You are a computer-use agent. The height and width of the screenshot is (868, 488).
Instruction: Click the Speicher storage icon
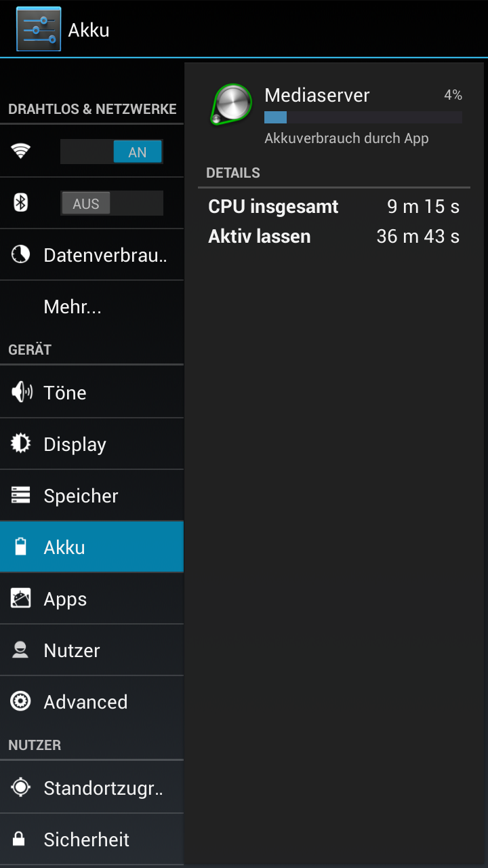pos(21,495)
